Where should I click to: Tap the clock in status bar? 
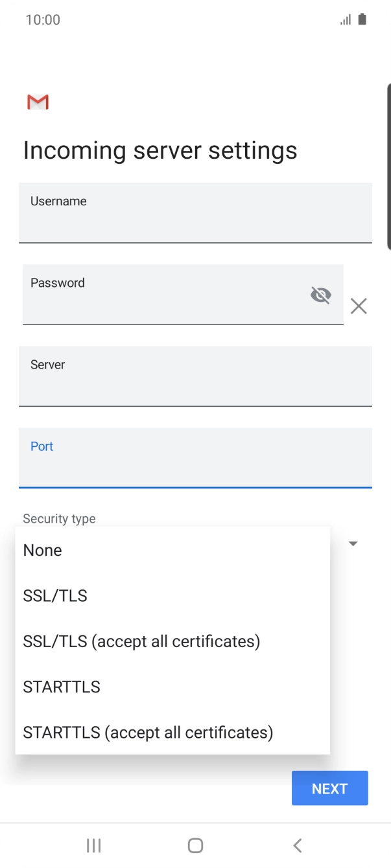tap(43, 19)
